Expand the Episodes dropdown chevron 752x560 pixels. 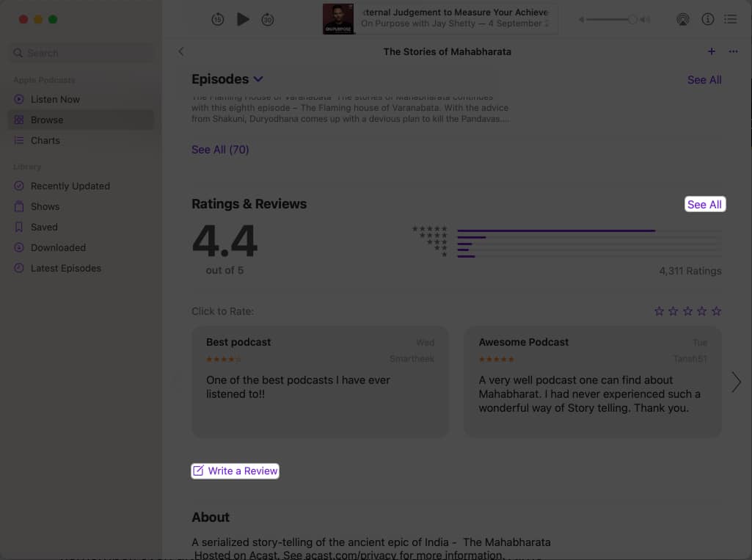click(x=258, y=79)
